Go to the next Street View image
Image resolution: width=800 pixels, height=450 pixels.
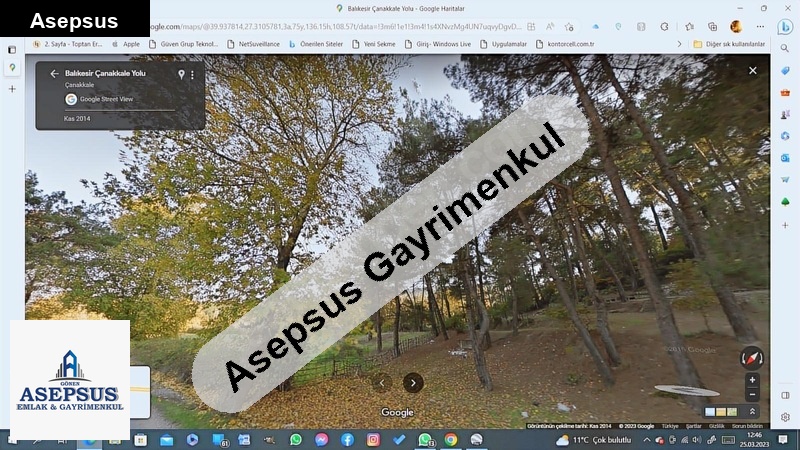coord(413,382)
